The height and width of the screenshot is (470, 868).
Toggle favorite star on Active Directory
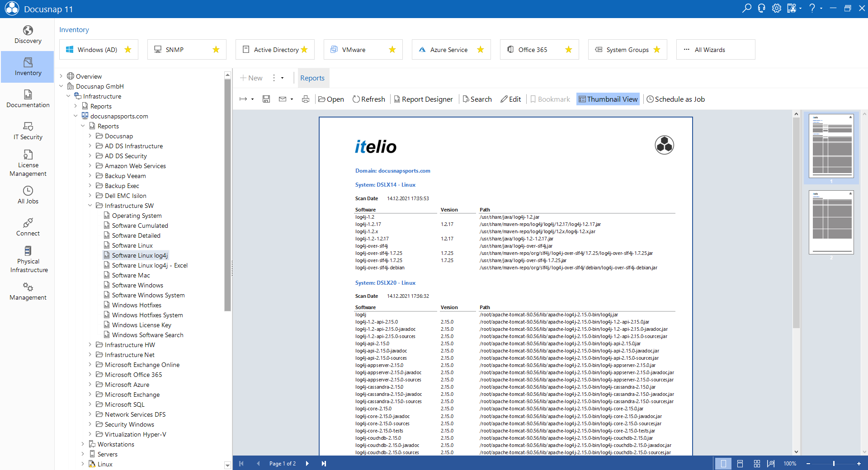pos(304,50)
